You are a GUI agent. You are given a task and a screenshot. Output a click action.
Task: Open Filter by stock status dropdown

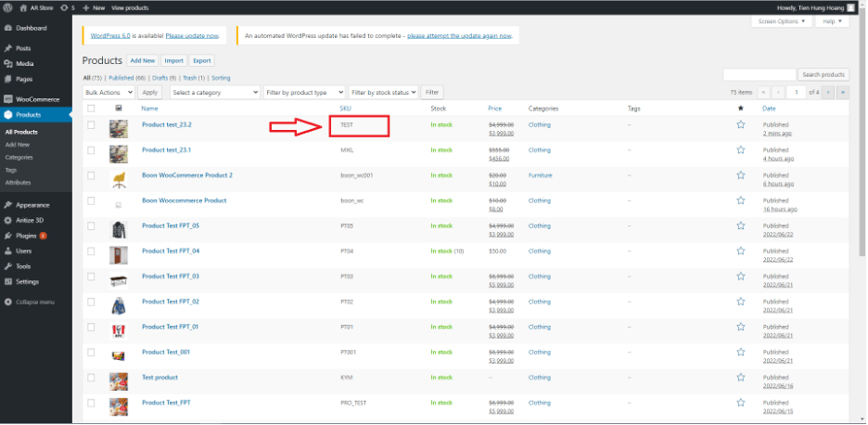(383, 93)
